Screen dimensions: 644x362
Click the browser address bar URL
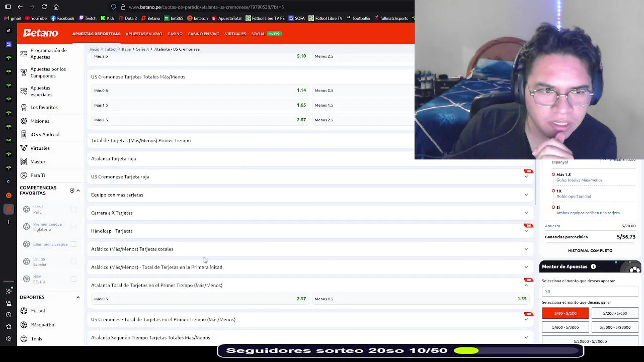coord(206,7)
